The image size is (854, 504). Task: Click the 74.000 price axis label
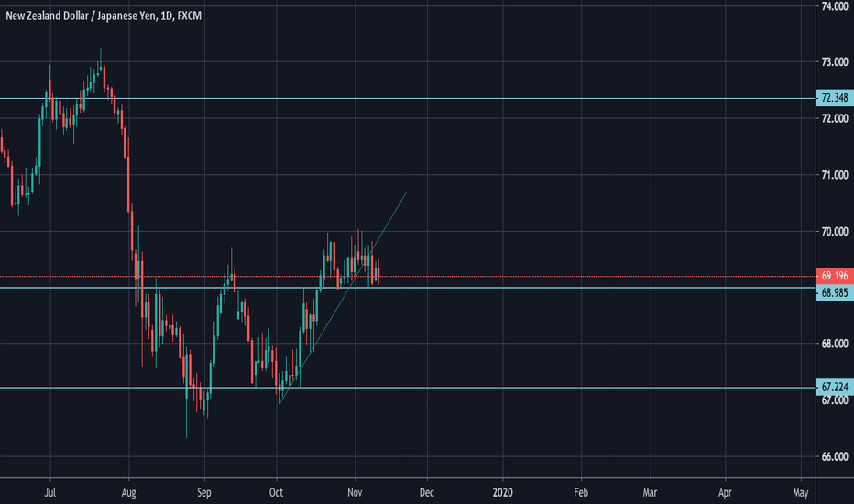click(835, 6)
